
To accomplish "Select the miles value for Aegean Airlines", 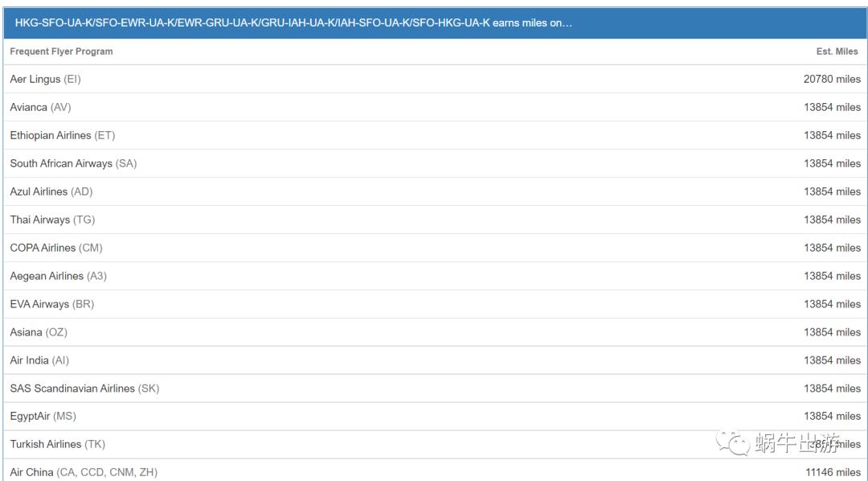I will [x=832, y=276].
